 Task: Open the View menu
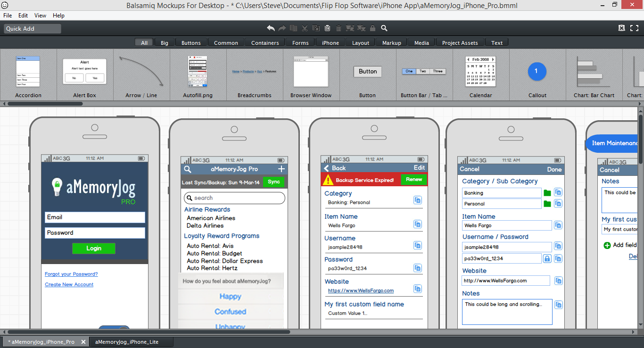click(41, 16)
